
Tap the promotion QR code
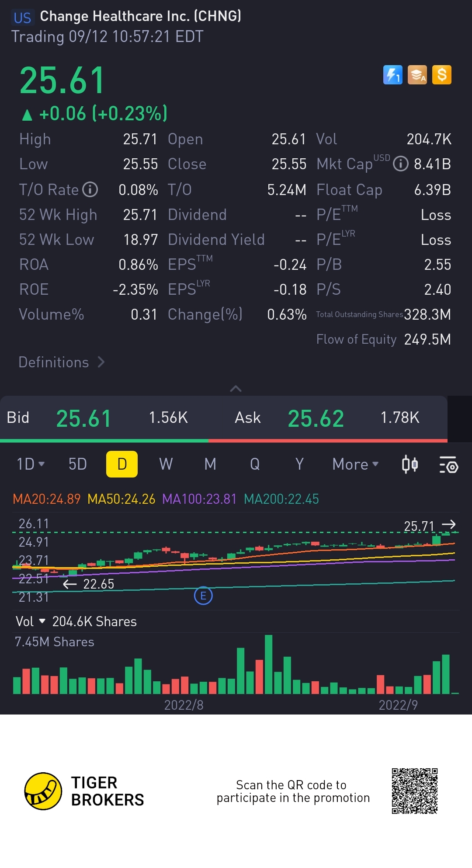coord(415,791)
